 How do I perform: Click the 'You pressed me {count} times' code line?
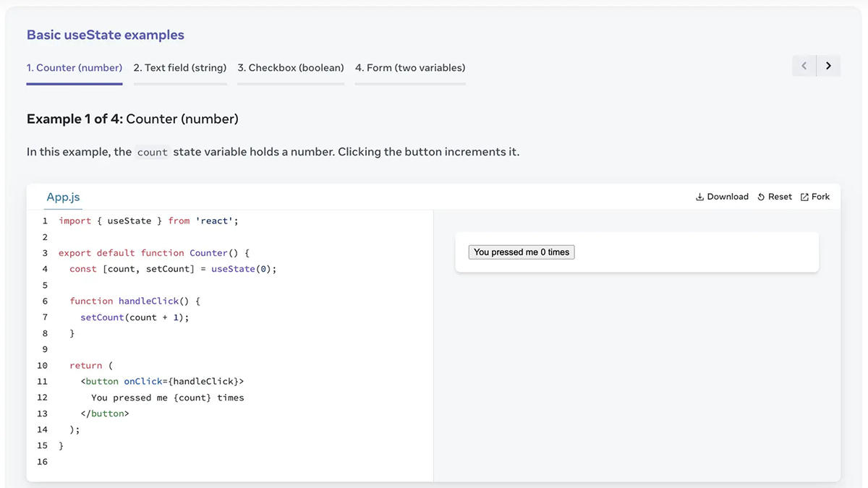168,398
